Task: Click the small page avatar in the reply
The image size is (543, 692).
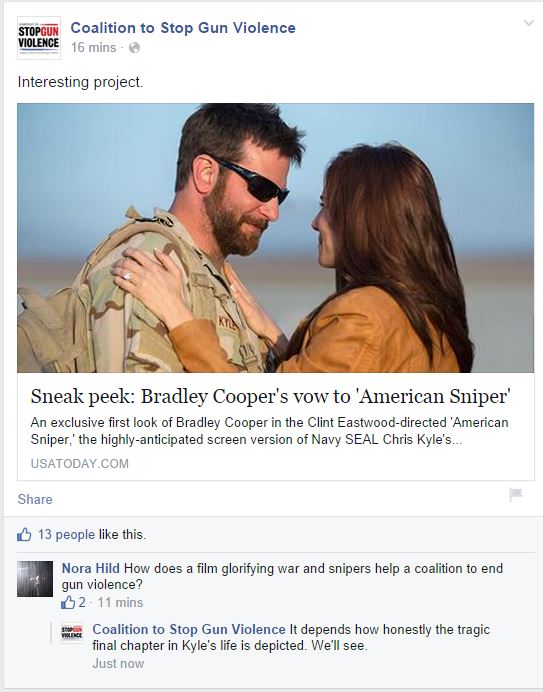Action: tap(72, 633)
